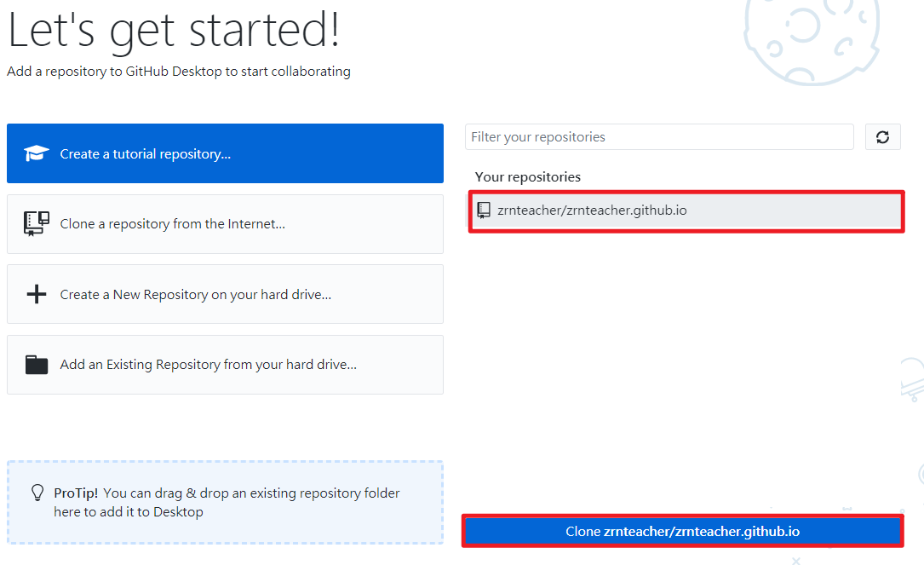Select Add an Existing Repository option

(208, 365)
